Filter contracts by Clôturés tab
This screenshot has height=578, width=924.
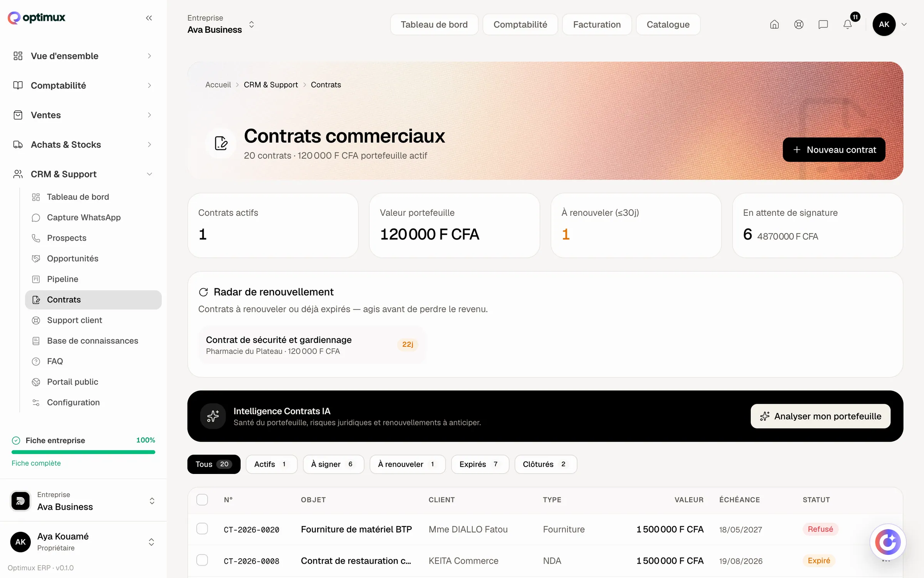click(546, 464)
